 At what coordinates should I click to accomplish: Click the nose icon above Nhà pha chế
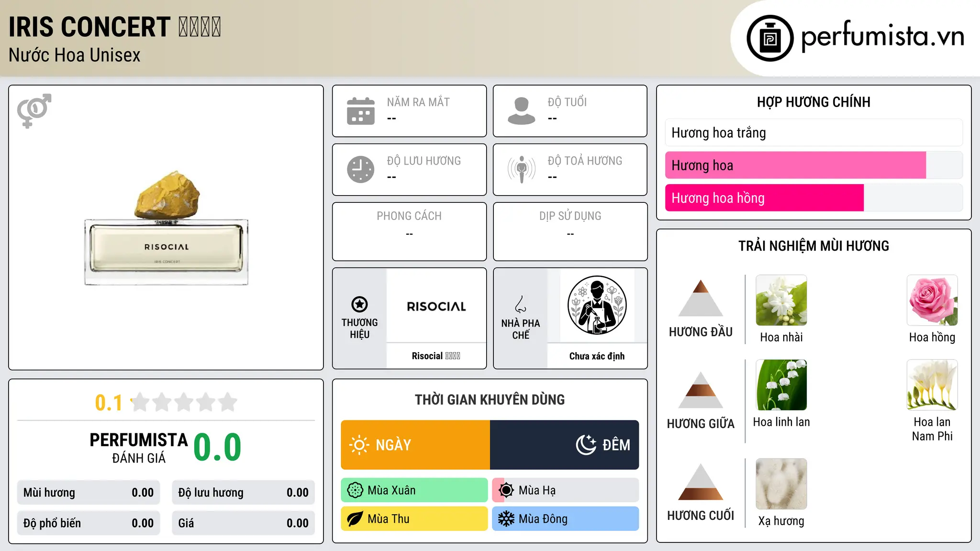tap(521, 304)
